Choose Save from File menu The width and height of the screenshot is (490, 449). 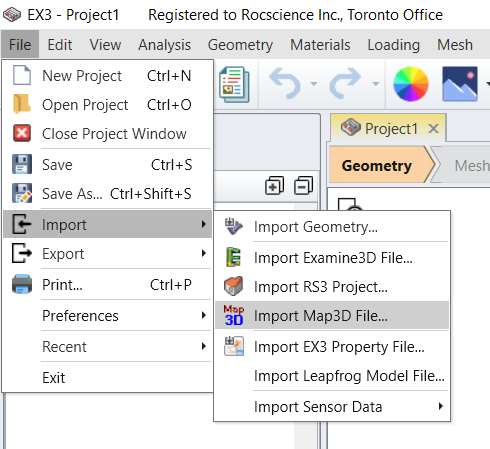(x=107, y=164)
